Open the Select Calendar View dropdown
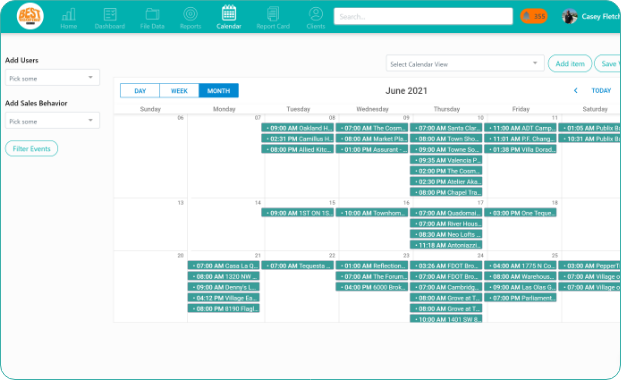The width and height of the screenshot is (621, 380). coord(465,63)
